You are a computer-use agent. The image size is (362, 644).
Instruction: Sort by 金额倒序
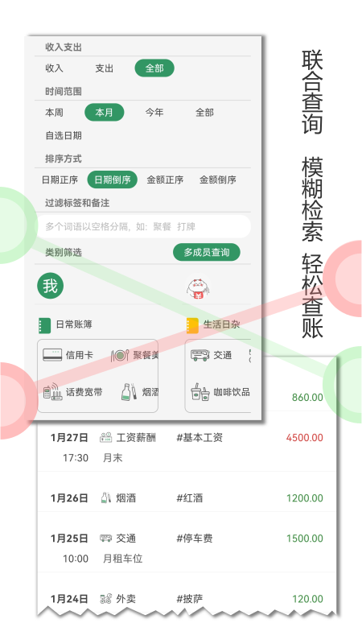point(217,180)
